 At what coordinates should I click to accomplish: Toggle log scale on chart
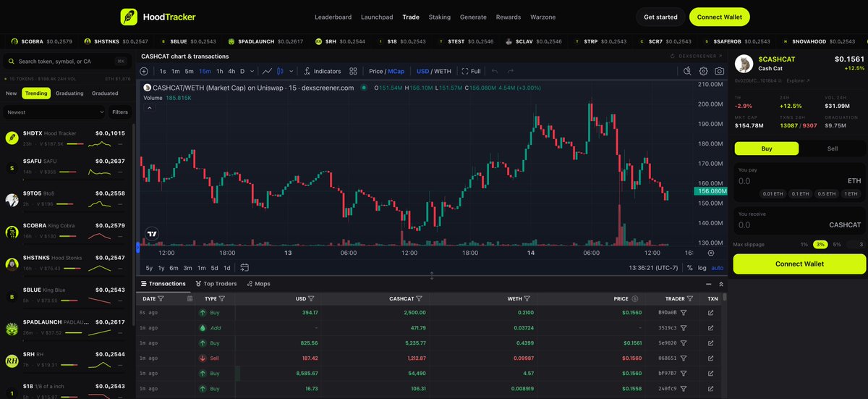click(x=702, y=268)
